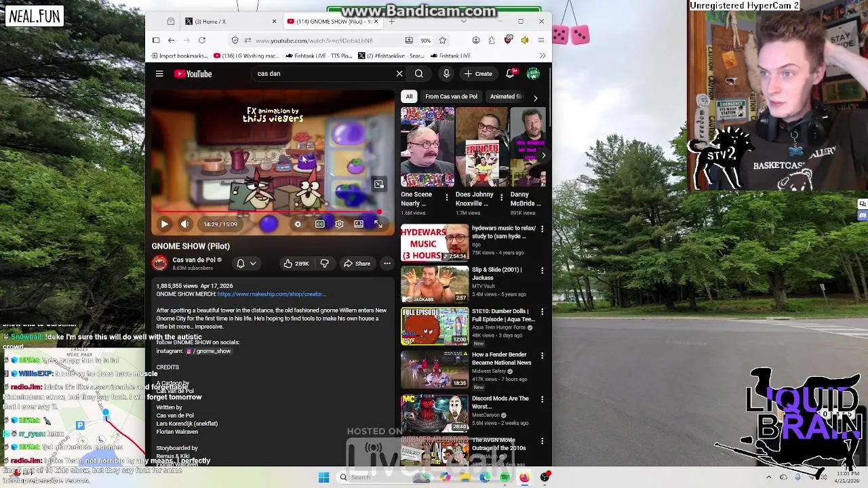
Task: Like the video with the 289K button
Action: [x=296, y=264]
